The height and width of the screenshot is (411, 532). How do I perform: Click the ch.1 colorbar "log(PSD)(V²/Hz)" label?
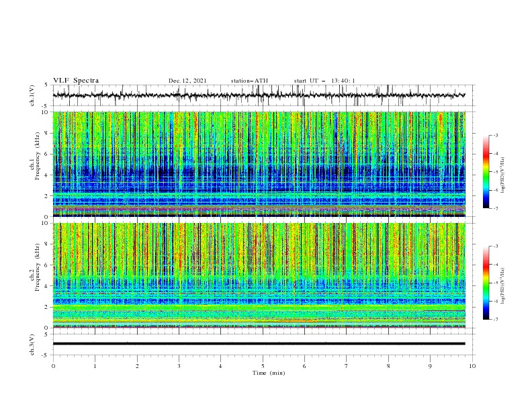pyautogui.click(x=503, y=175)
